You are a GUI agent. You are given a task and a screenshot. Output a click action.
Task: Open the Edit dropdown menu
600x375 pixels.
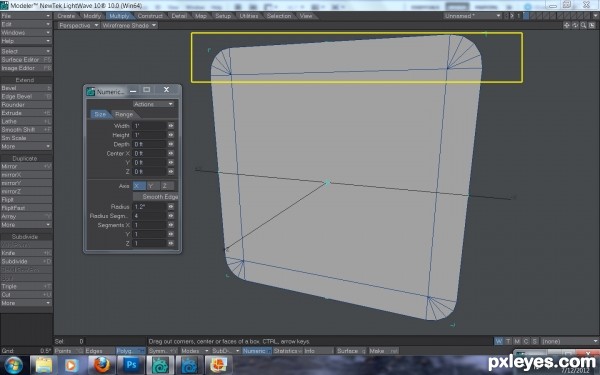click(x=26, y=24)
